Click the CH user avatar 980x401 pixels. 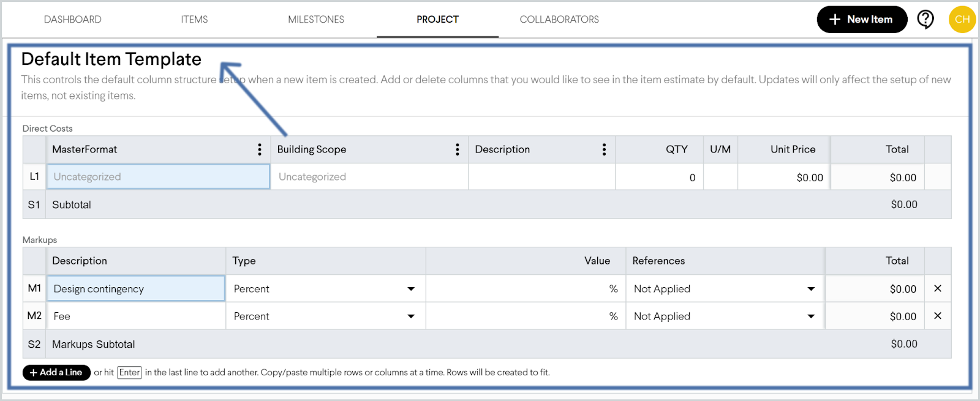pos(962,20)
